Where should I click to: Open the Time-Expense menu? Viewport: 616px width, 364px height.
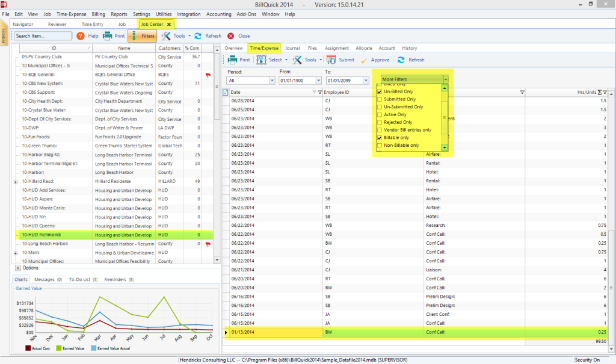click(x=71, y=14)
